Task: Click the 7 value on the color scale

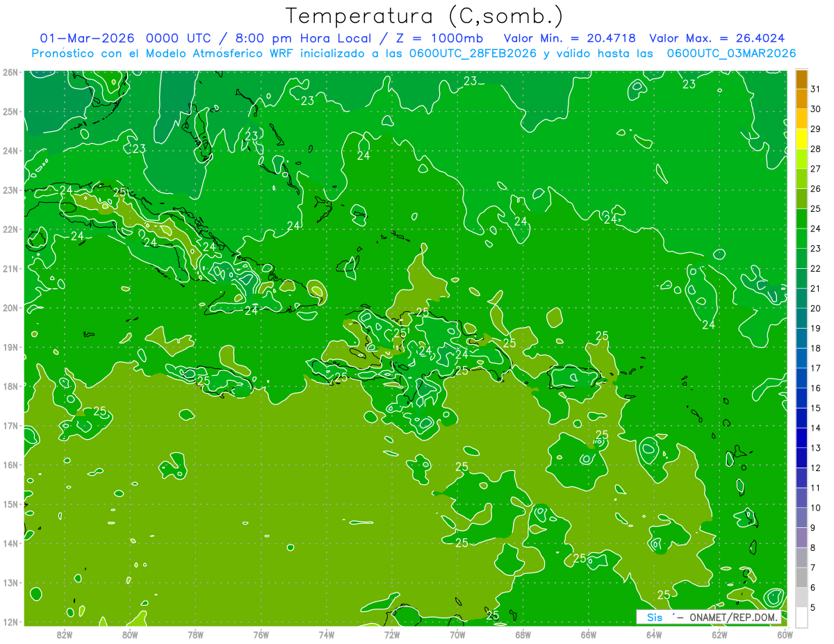Action: [x=812, y=568]
